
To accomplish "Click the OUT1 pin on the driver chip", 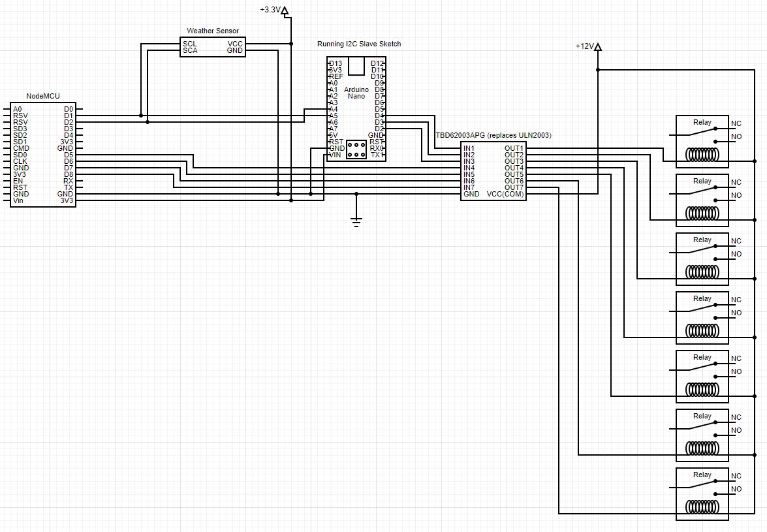I will click(514, 148).
